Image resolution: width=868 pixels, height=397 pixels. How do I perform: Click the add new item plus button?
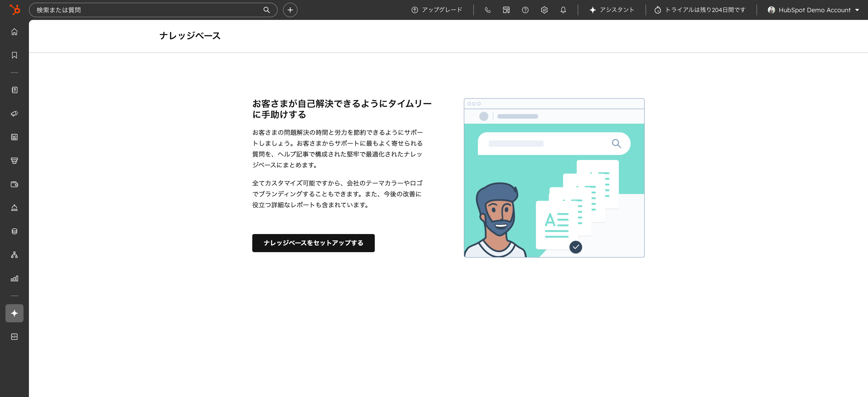(x=290, y=10)
